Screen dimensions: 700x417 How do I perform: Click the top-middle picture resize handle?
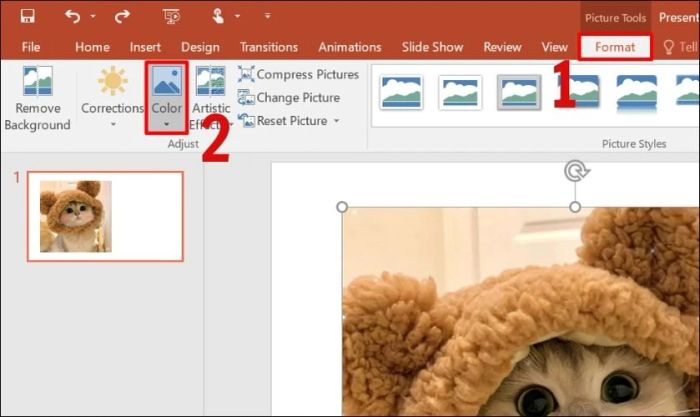tap(575, 207)
